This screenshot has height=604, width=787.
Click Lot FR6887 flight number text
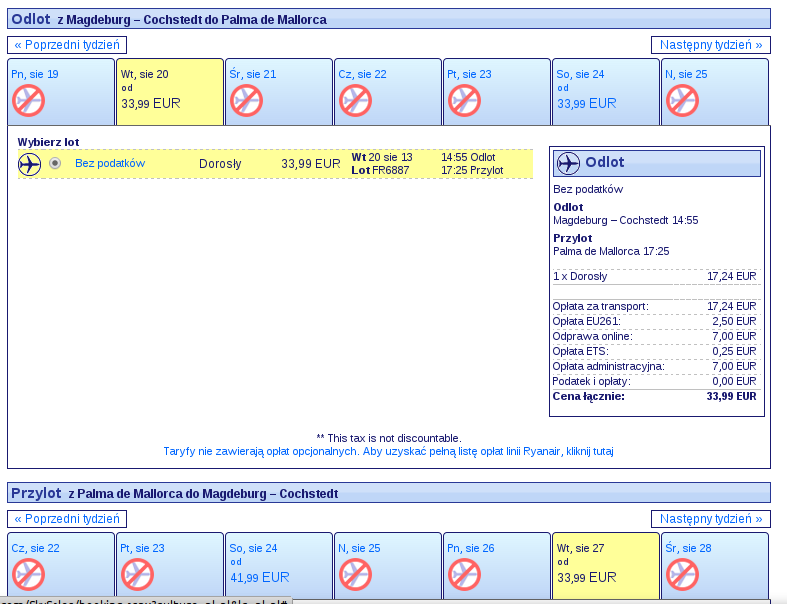[380, 170]
